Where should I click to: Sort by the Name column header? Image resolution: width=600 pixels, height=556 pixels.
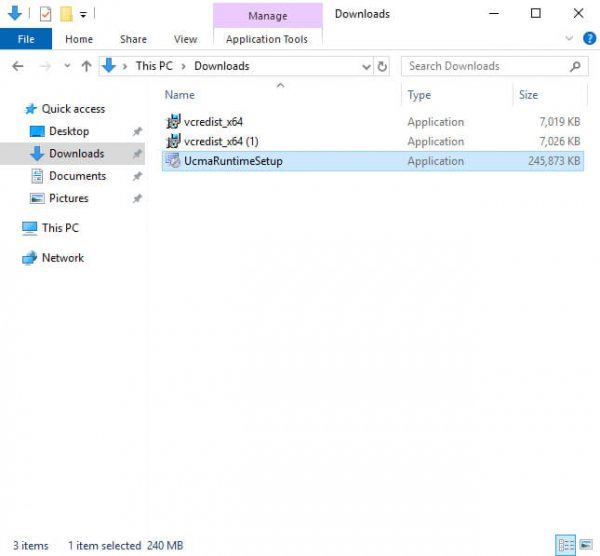pyautogui.click(x=180, y=95)
